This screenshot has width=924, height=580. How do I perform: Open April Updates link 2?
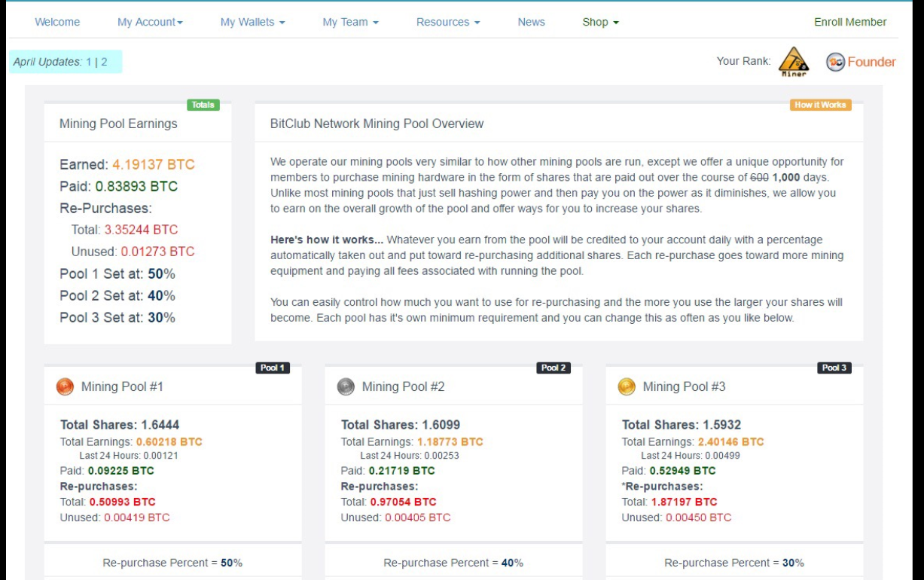tap(104, 62)
